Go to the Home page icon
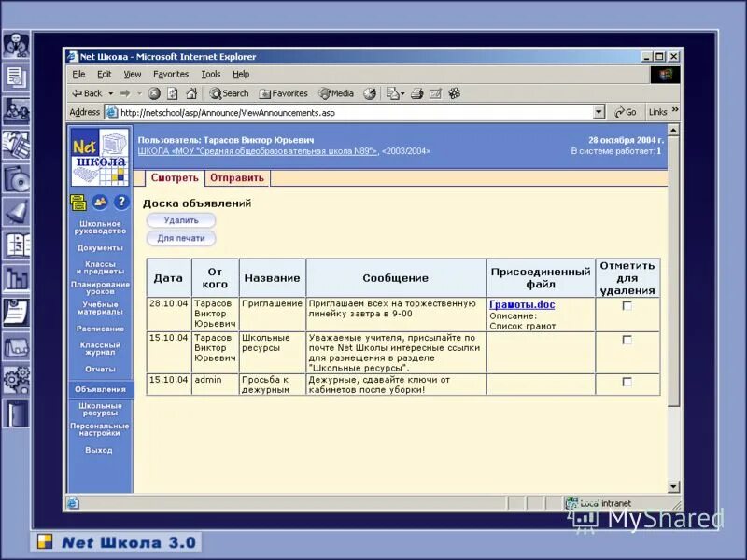This screenshot has width=747, height=560. (191, 93)
